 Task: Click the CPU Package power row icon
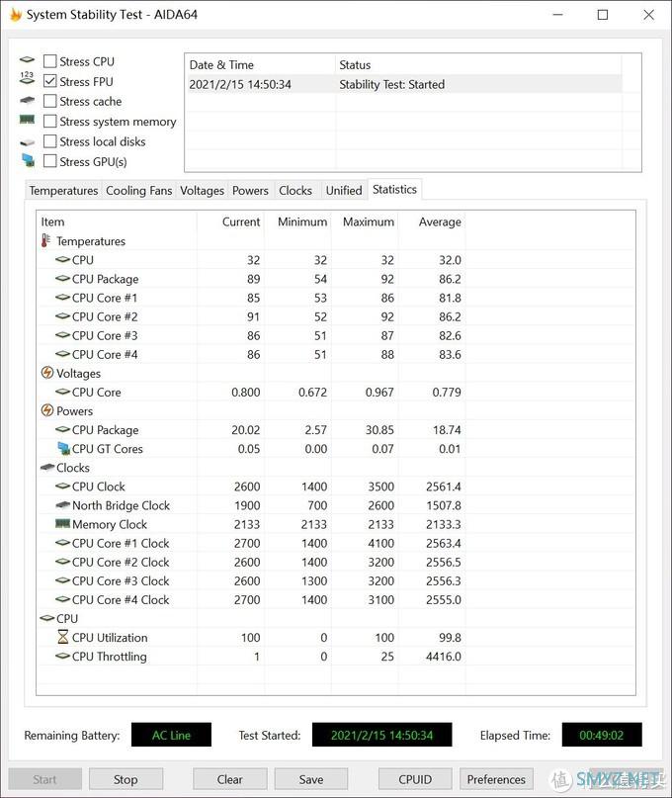coord(62,429)
